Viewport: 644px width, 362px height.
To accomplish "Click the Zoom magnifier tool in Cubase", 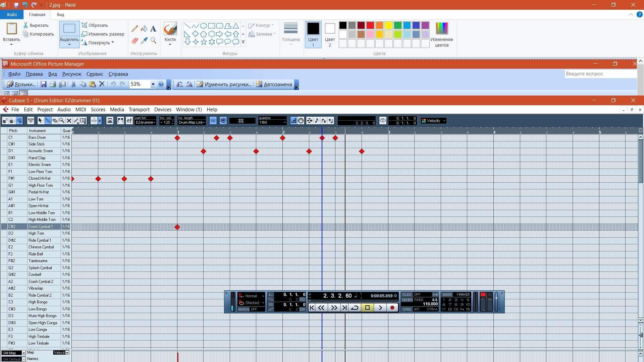I will [62, 121].
